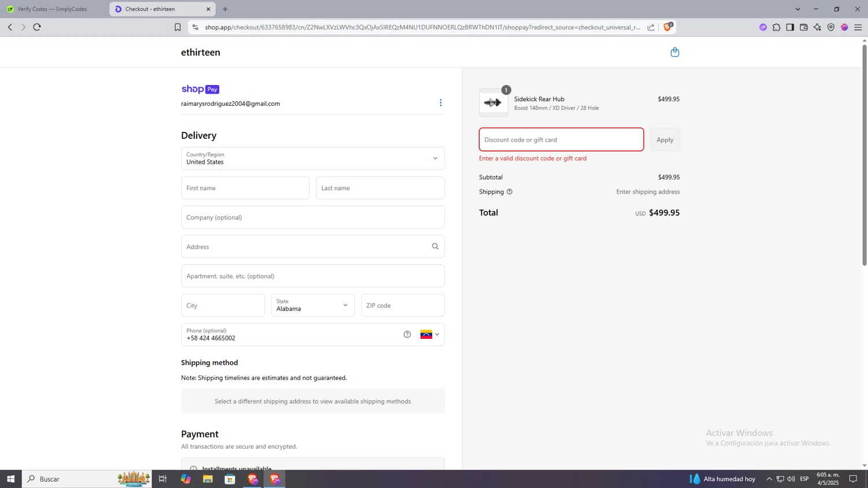
Task: Open volume control in system tray
Action: point(791,479)
